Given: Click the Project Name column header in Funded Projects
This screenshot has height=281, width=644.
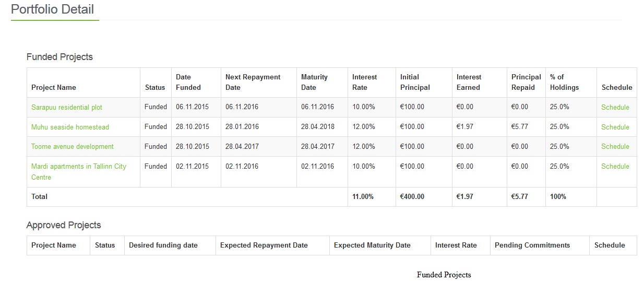Looking at the screenshot, I should pos(54,87).
